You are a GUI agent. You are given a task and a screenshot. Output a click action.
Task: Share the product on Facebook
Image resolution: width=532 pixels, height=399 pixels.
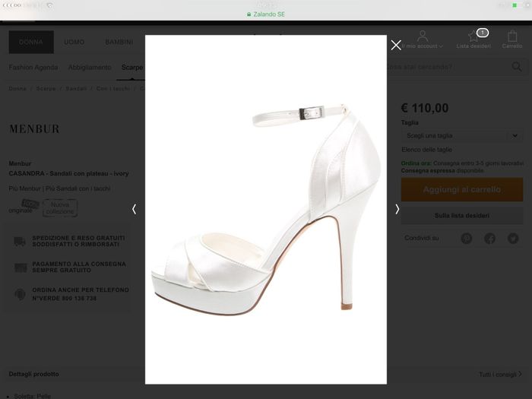[x=490, y=239]
